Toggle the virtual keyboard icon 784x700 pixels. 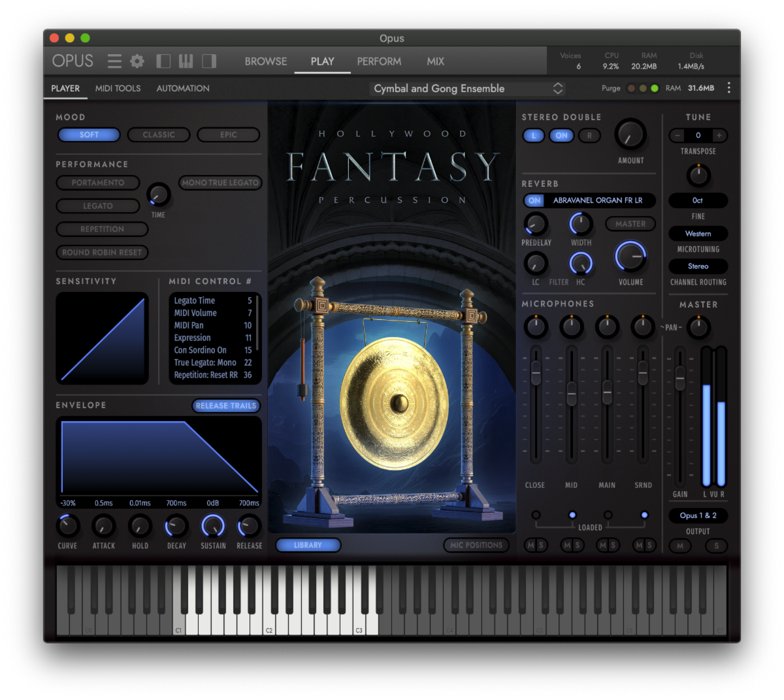186,61
